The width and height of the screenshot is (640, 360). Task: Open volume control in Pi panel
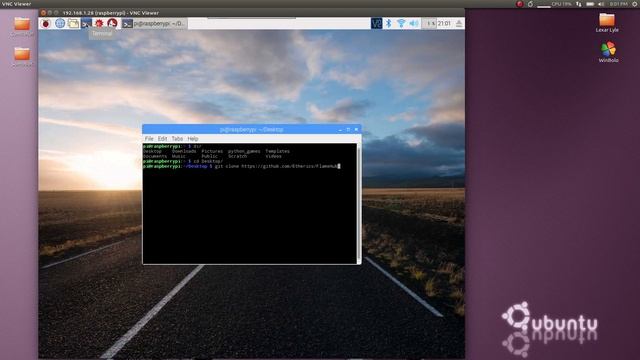[x=414, y=24]
